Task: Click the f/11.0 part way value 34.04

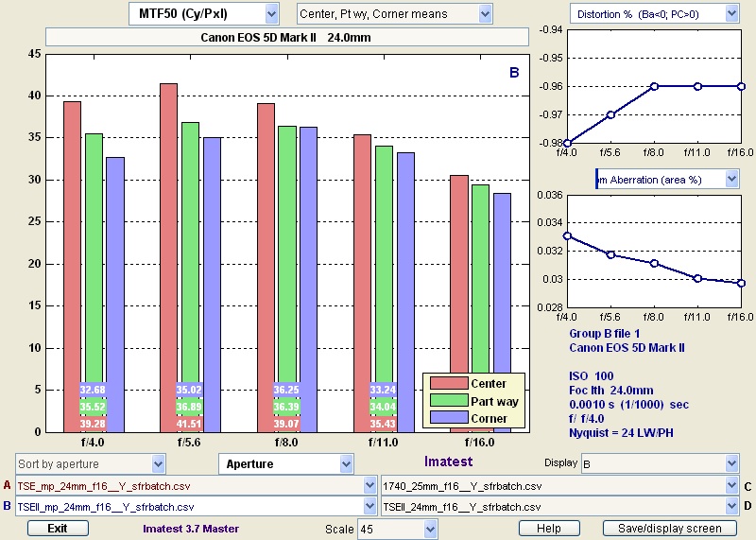Action: click(383, 407)
